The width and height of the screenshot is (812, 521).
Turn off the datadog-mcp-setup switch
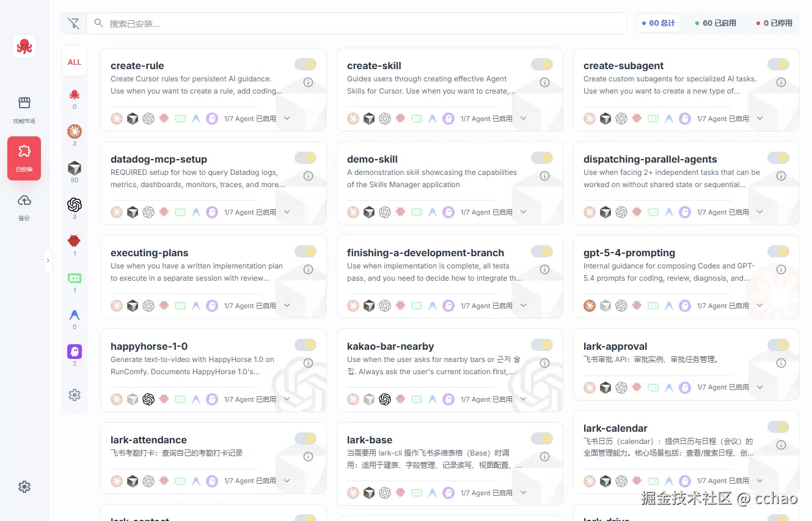[305, 158]
